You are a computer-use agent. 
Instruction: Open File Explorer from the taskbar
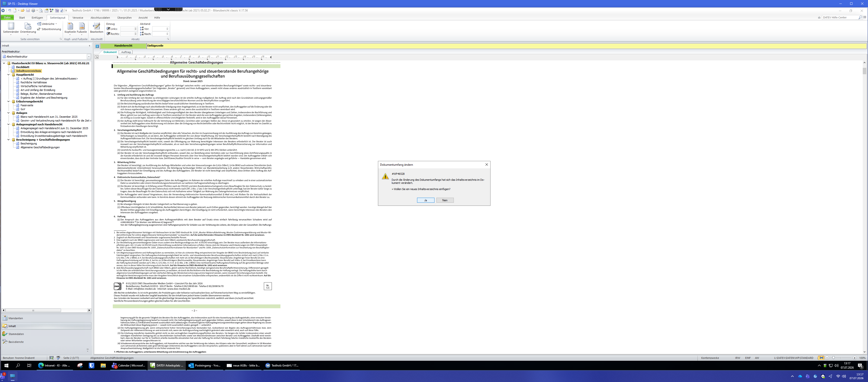[103, 366]
